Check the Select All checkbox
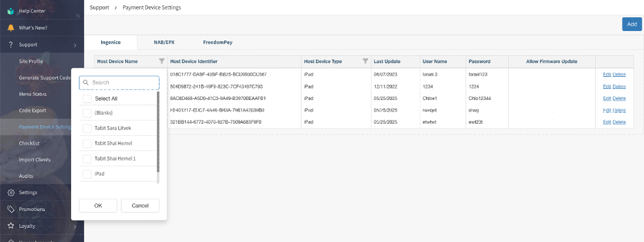The height and width of the screenshot is (242, 644). click(87, 98)
